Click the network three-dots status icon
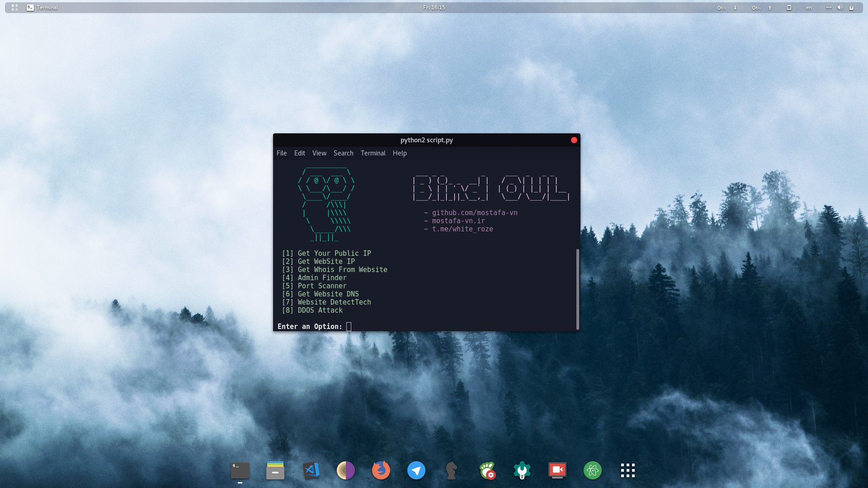Image resolution: width=868 pixels, height=488 pixels. (829, 8)
